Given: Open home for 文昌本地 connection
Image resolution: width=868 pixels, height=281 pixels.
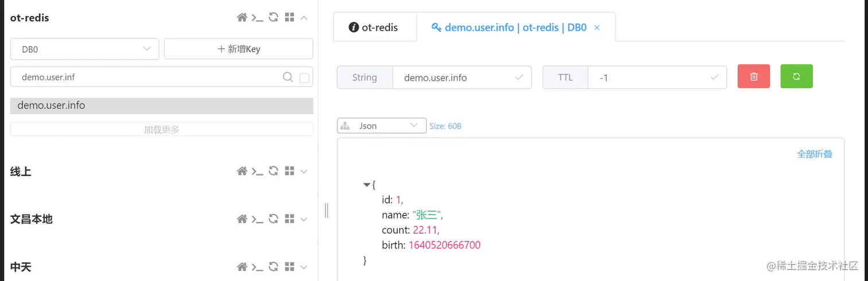Looking at the screenshot, I should coord(242,219).
